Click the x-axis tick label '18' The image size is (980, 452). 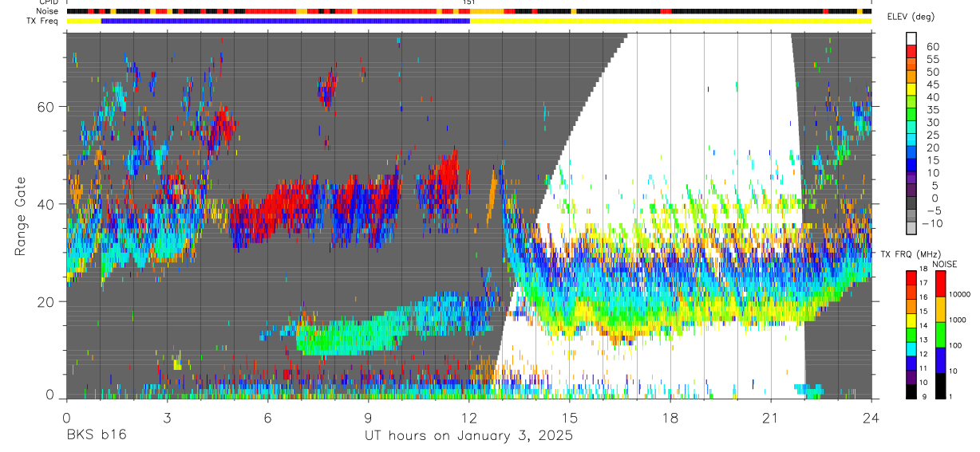670,417
